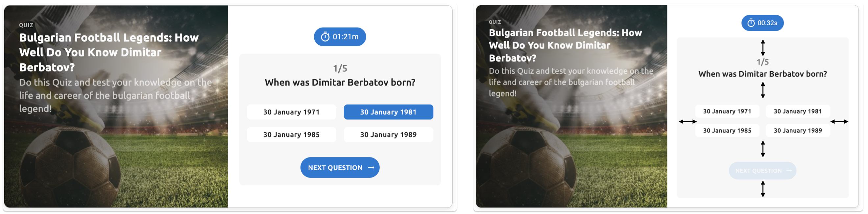Click the horizontal double arrow beside unselected 30 January 1981

point(839,121)
